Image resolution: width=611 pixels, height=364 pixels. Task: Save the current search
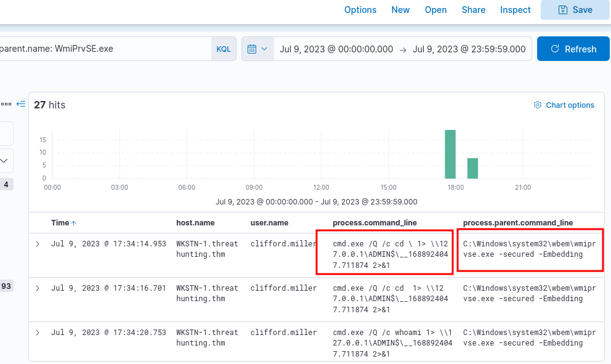tap(575, 10)
